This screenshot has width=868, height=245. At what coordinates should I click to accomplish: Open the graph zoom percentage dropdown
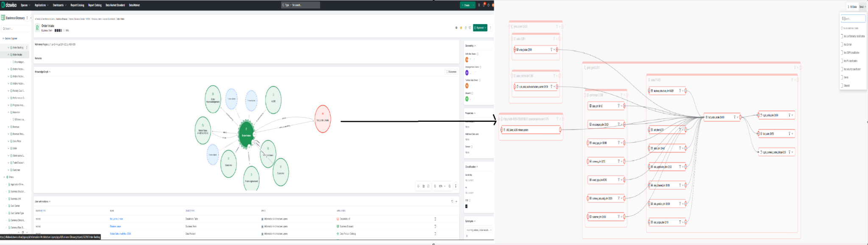tap(442, 186)
